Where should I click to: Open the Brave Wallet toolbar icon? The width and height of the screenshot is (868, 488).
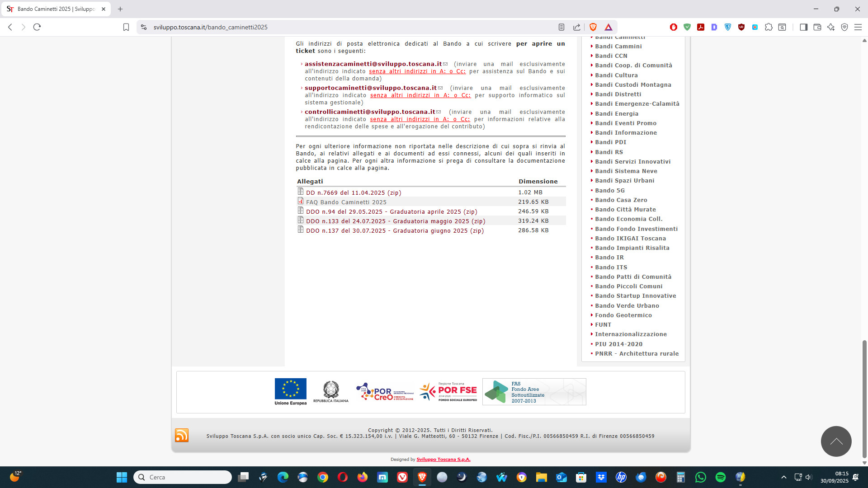coord(817,27)
